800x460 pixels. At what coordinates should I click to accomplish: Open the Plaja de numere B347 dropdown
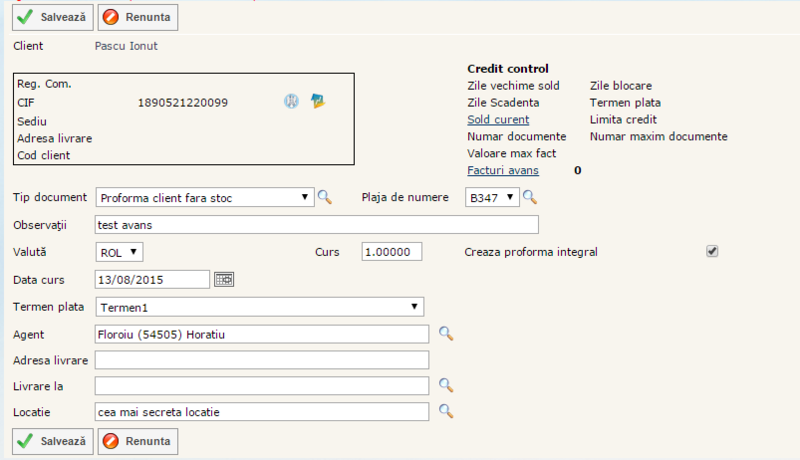(492, 197)
